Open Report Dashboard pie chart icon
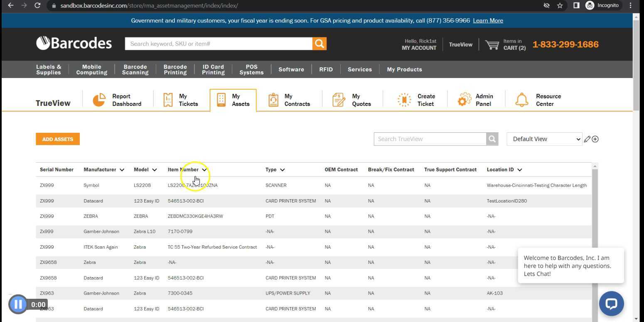 99,100
